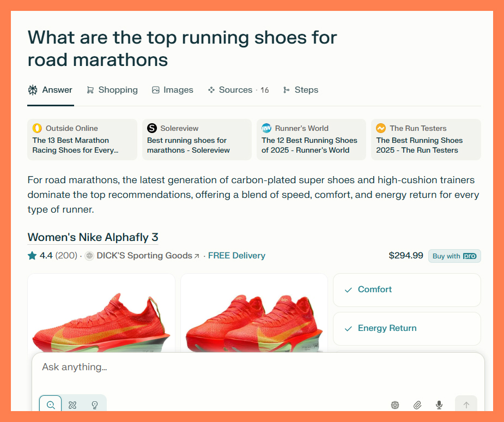The width and height of the screenshot is (504, 422).
Task: Submit the query with the arrow icon
Action: (466, 405)
